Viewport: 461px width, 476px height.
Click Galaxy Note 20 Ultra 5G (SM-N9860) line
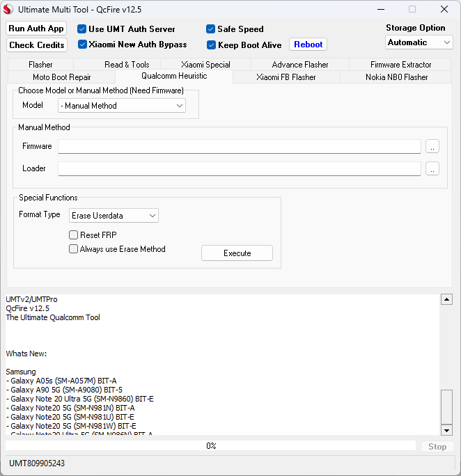pos(80,399)
